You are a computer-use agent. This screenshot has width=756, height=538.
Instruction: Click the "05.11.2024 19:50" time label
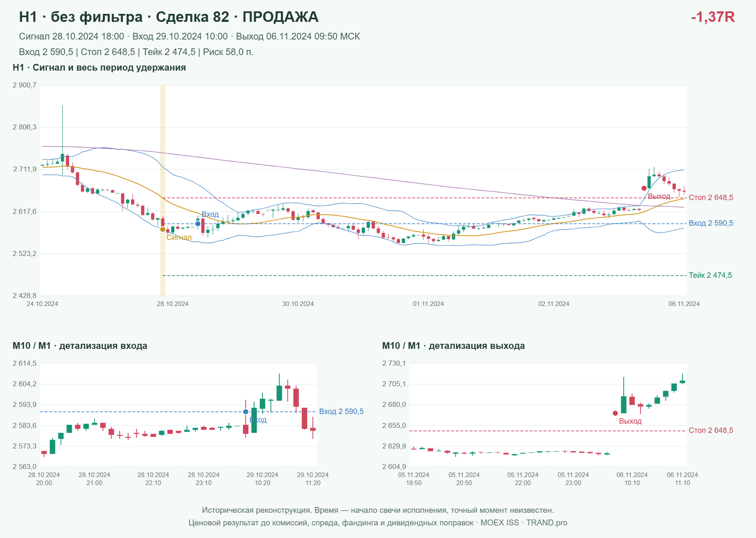pos(414,479)
